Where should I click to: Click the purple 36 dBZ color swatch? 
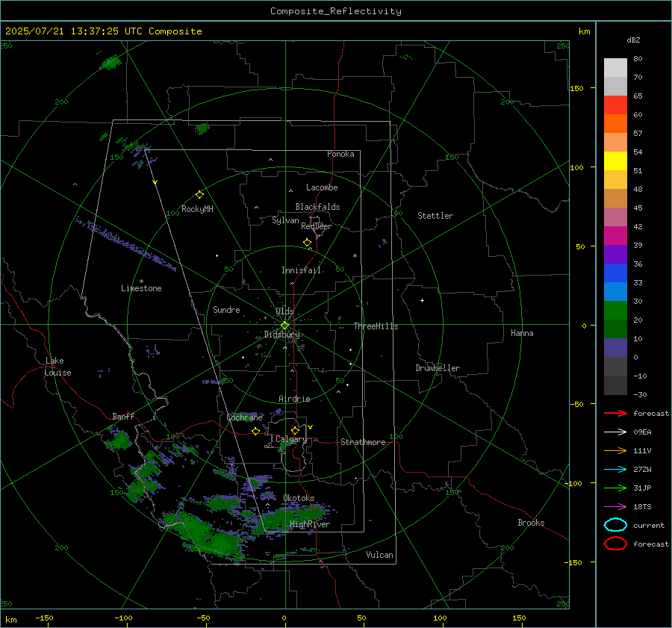coord(615,254)
